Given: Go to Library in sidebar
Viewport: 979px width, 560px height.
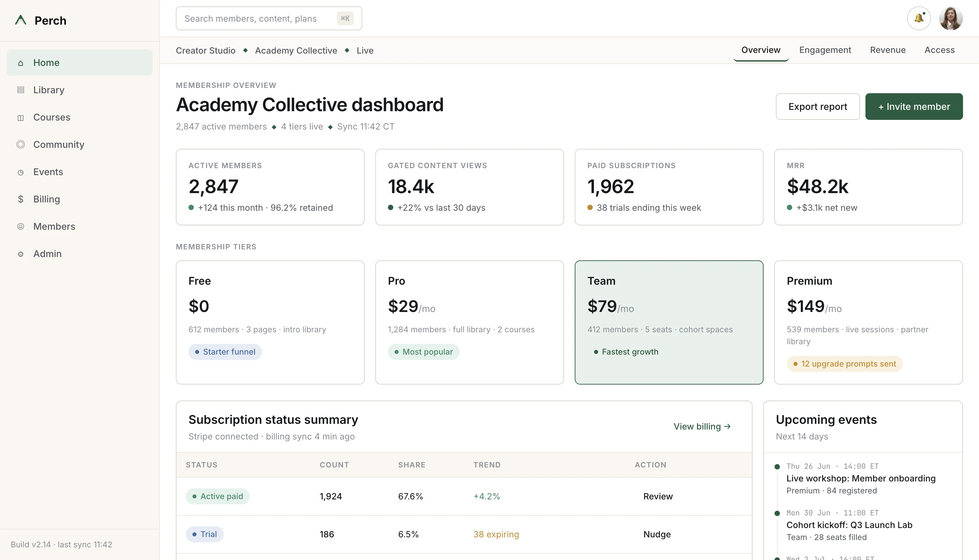Looking at the screenshot, I should tap(80, 90).
